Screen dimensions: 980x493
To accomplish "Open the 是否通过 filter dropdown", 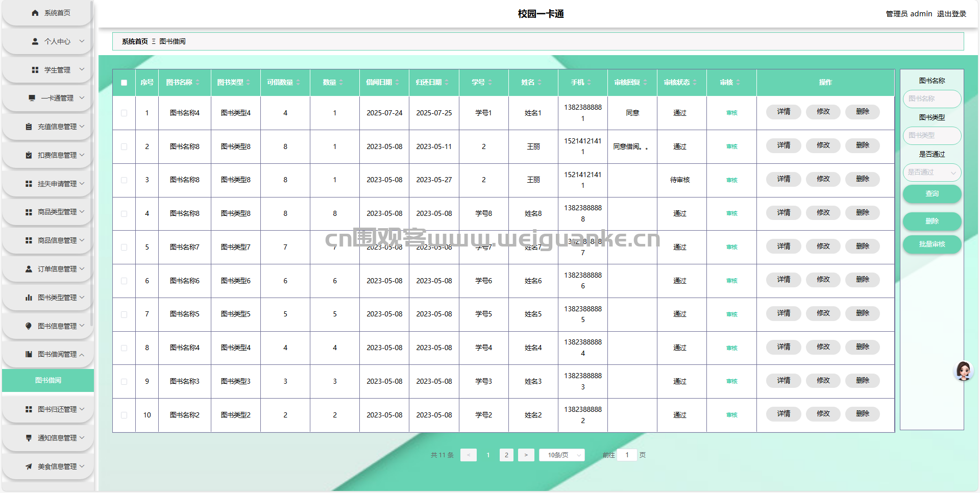I will click(x=932, y=172).
